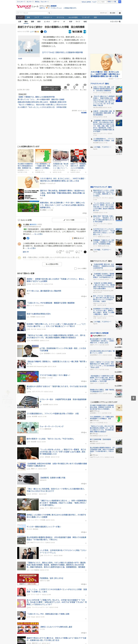The height and width of the screenshot is (644, 138).
Task: Load more comments with もっと見る(37件)
Action: point(52,264)
